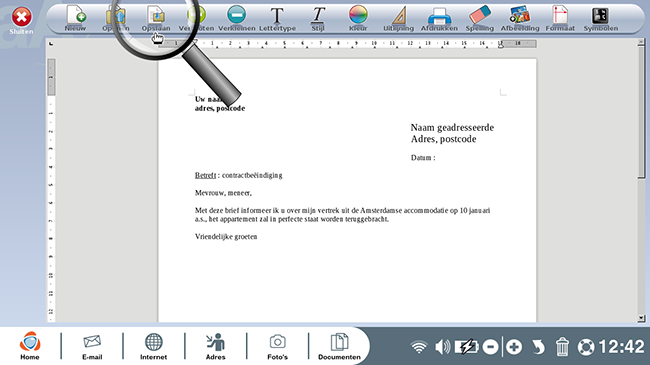Viewport: 650px width, 365px height.
Task: Open the trash bin icon
Action: pyautogui.click(x=562, y=346)
